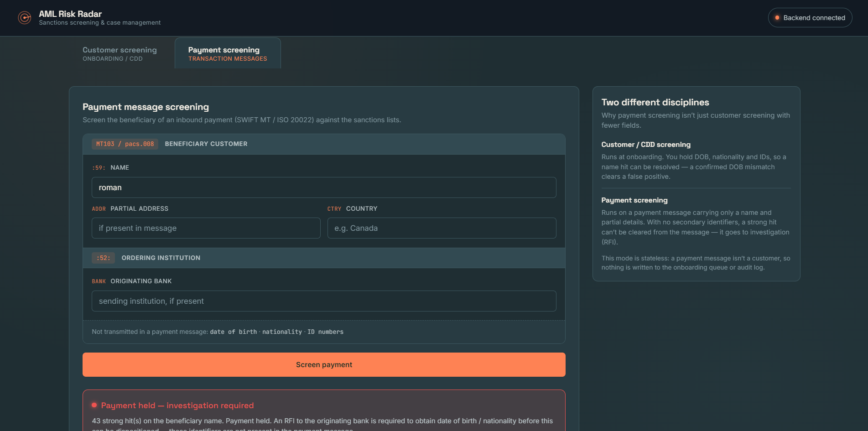Click the Screen payment button

click(324, 364)
